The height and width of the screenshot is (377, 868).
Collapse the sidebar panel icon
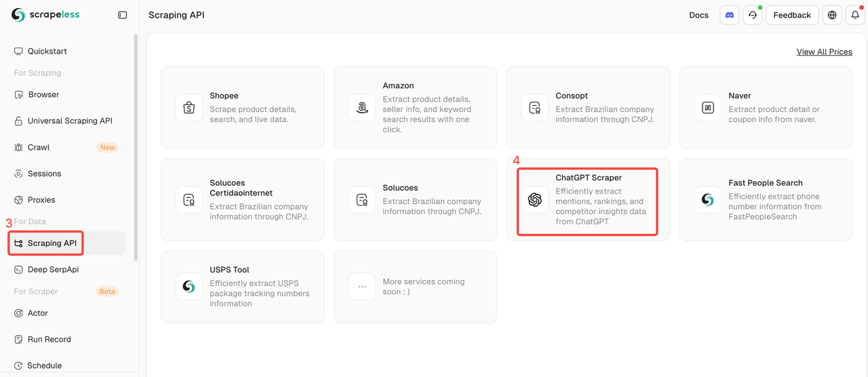tap(122, 15)
